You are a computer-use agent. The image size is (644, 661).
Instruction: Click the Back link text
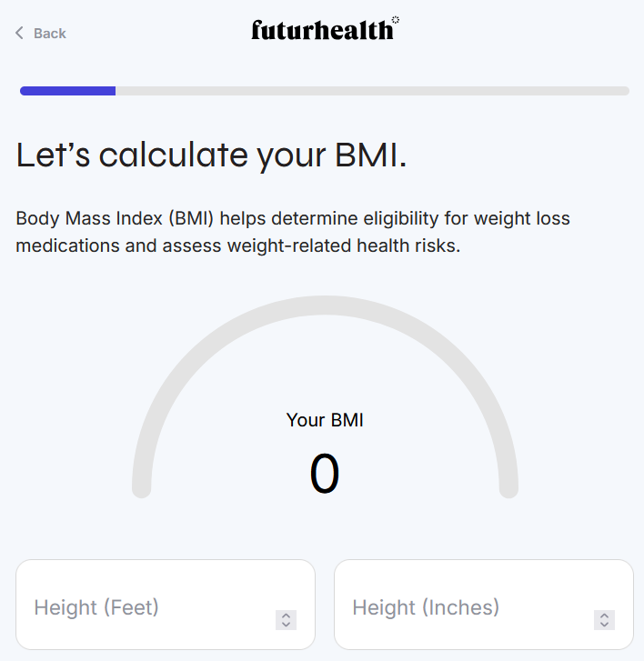pos(50,34)
